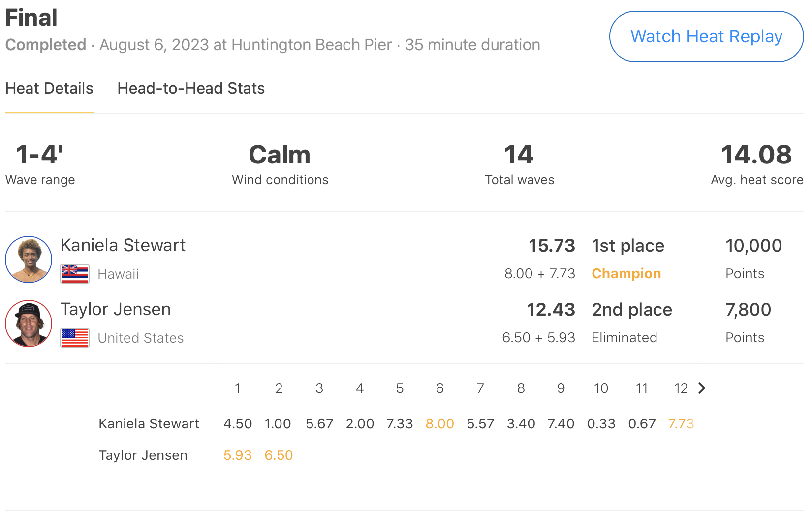The width and height of the screenshot is (812, 518).
Task: Click the United States flag icon
Action: click(75, 338)
